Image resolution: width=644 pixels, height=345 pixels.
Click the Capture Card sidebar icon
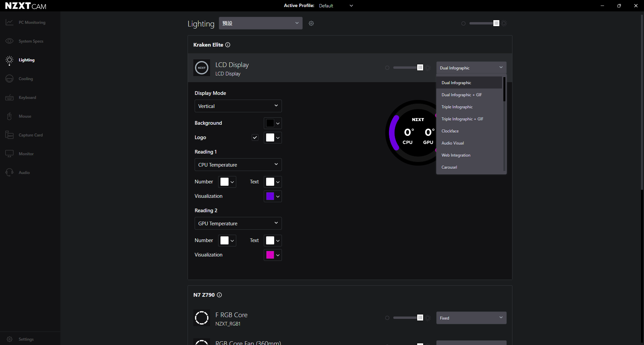tap(9, 135)
